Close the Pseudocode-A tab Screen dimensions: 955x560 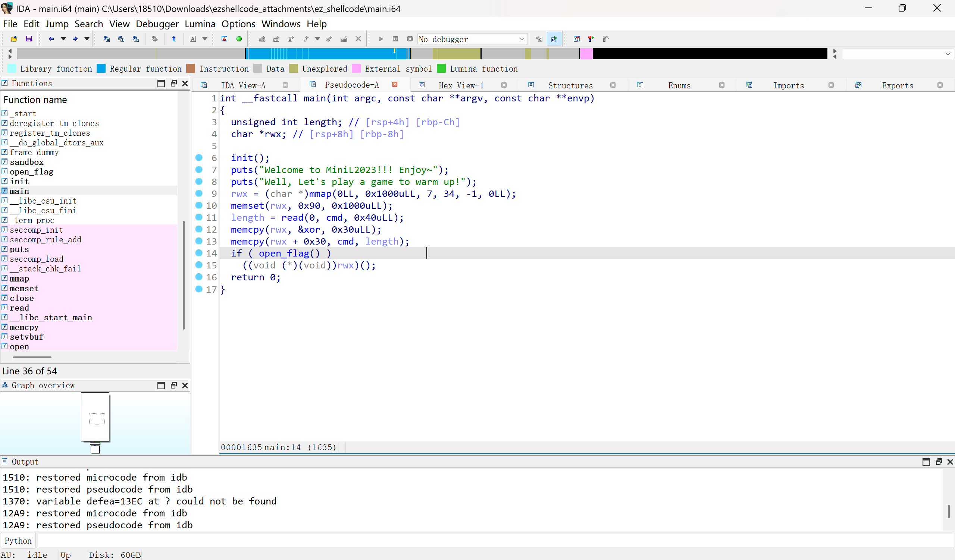click(x=395, y=84)
